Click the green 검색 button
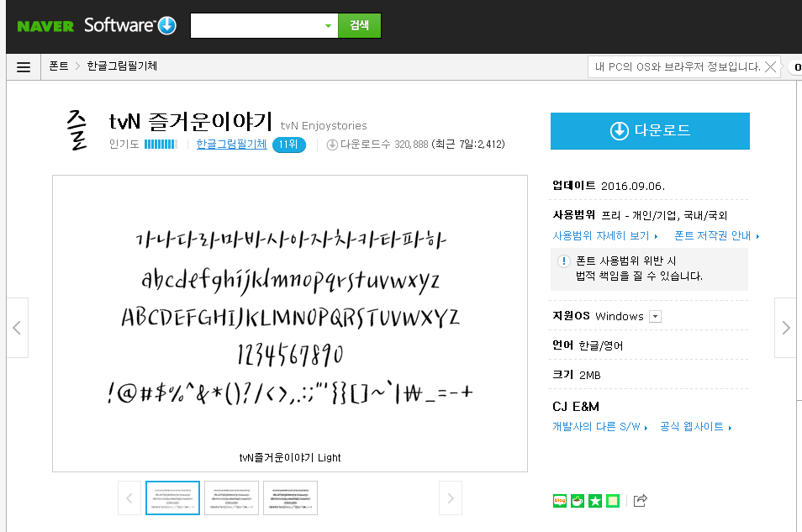 360,25
